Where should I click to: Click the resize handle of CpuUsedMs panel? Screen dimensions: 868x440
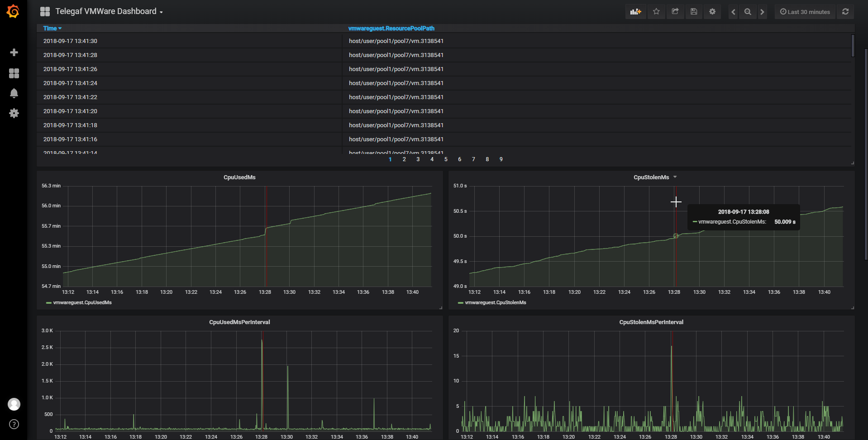441,308
